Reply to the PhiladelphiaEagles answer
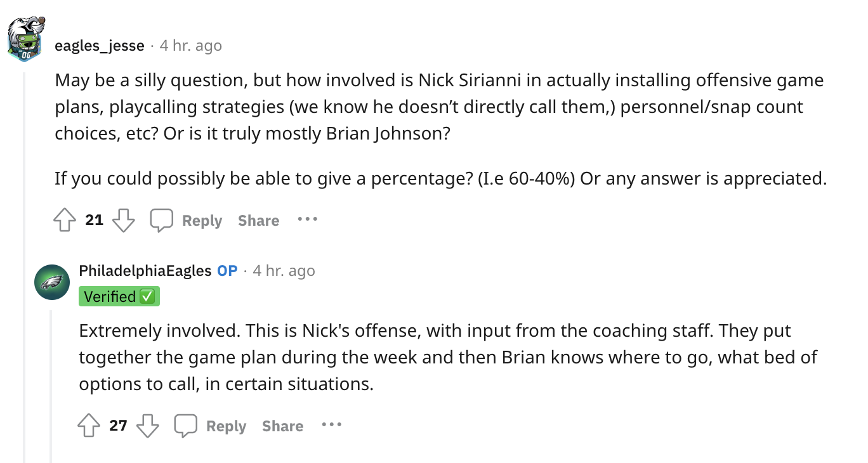Image resolution: width=868 pixels, height=463 pixels. (x=211, y=426)
